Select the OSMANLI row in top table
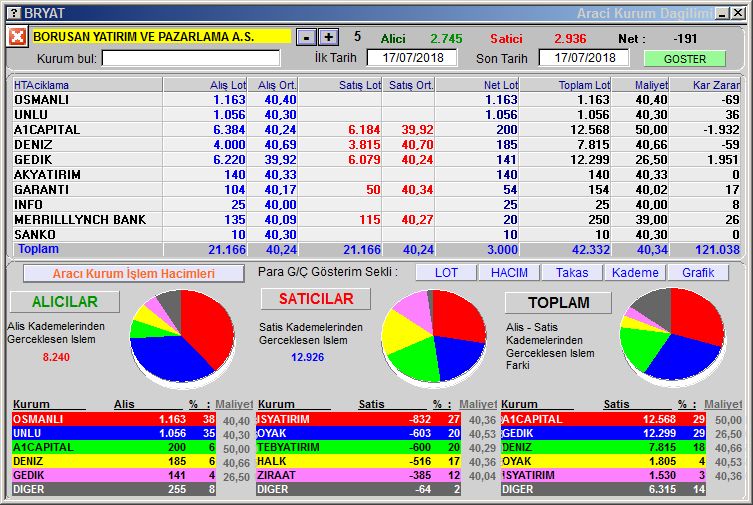 tap(376, 99)
